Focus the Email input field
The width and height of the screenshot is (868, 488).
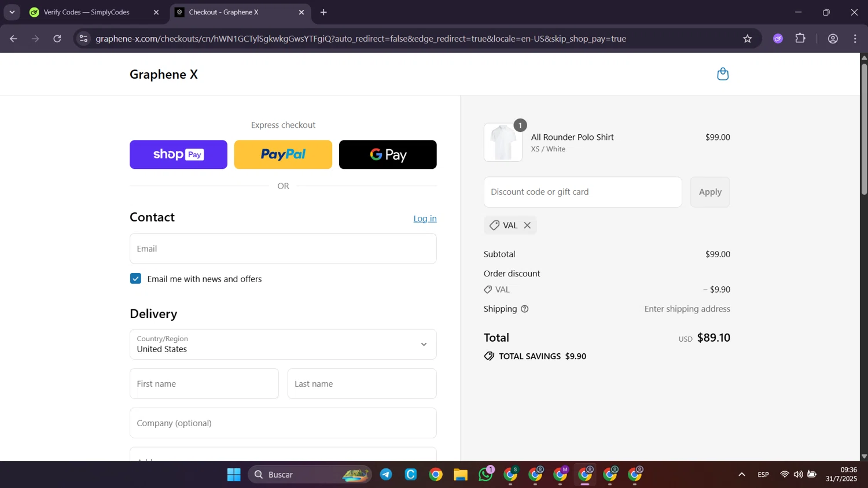coord(283,249)
